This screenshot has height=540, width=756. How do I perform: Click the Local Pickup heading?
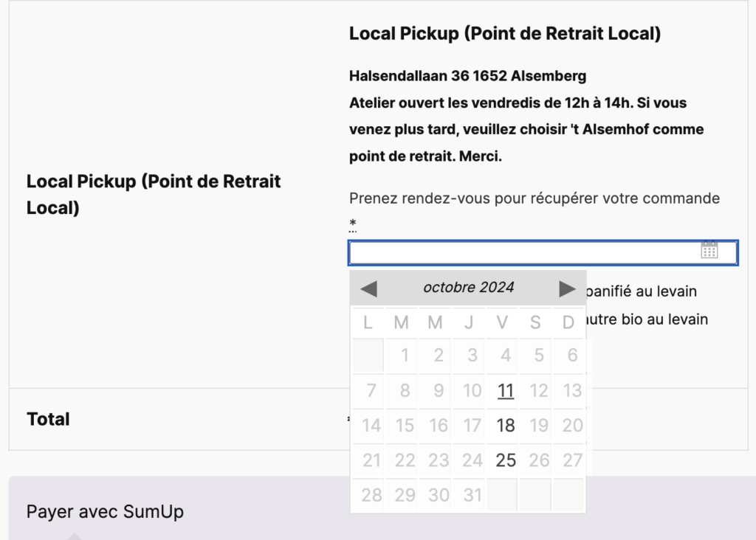505,34
